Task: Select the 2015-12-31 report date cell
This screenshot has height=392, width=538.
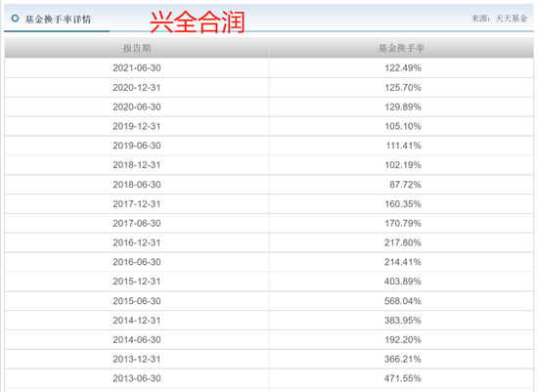Action: pyautogui.click(x=137, y=282)
